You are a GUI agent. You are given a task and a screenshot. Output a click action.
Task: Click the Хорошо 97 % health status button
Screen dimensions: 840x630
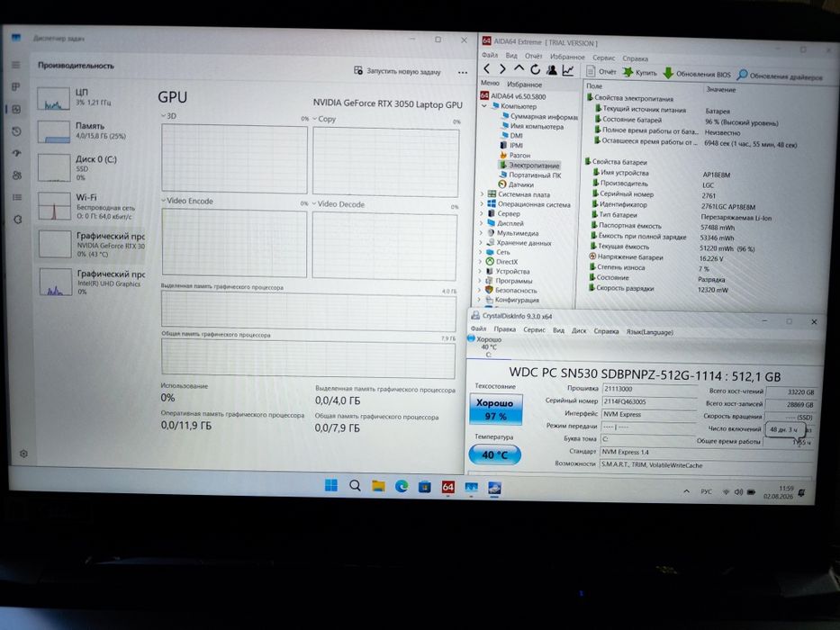click(495, 409)
